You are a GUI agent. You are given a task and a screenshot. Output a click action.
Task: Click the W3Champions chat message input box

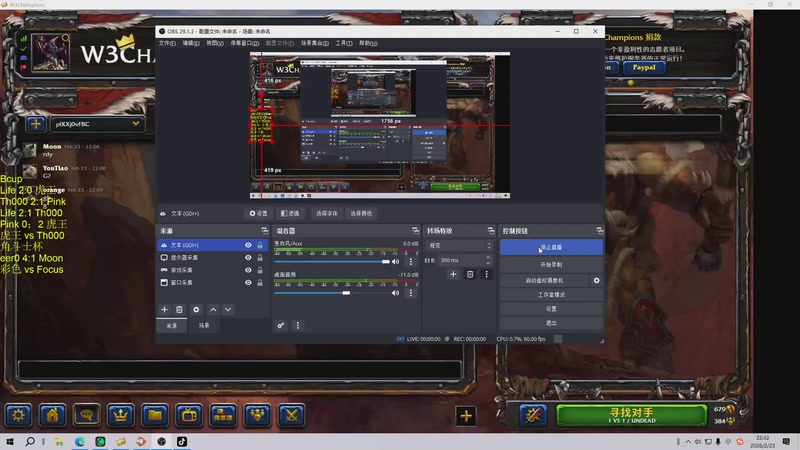point(240,369)
